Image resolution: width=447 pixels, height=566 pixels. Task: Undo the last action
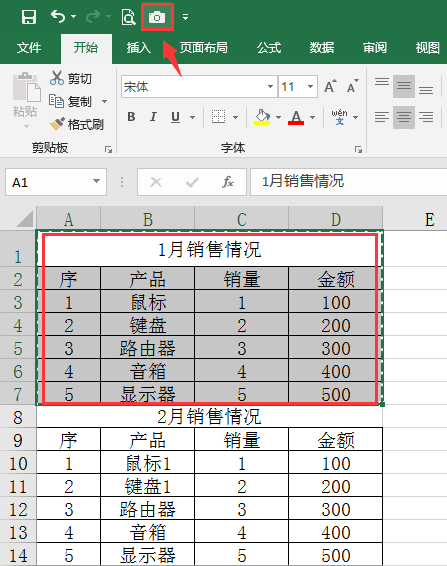click(58, 17)
